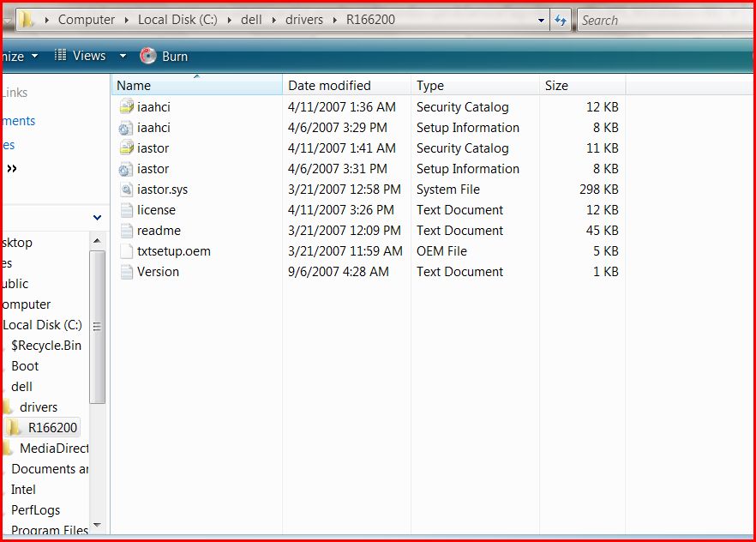Click the iaahci Security Catalog file icon
Viewport: 756px width, 542px height.
(126, 106)
